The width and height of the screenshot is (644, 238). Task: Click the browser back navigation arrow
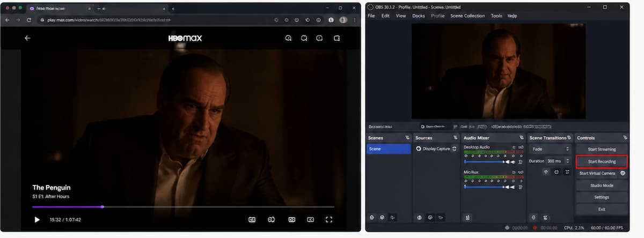click(x=8, y=20)
